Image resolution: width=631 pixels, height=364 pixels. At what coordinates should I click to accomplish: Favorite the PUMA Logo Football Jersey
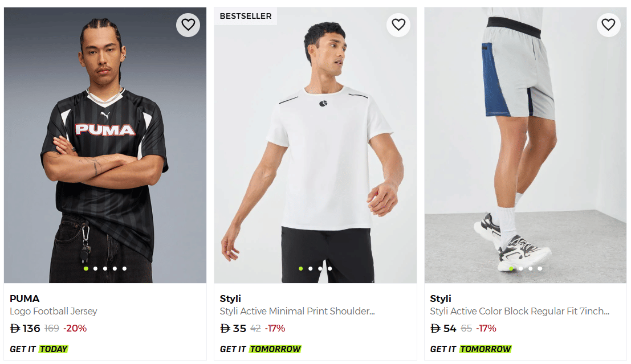click(188, 24)
